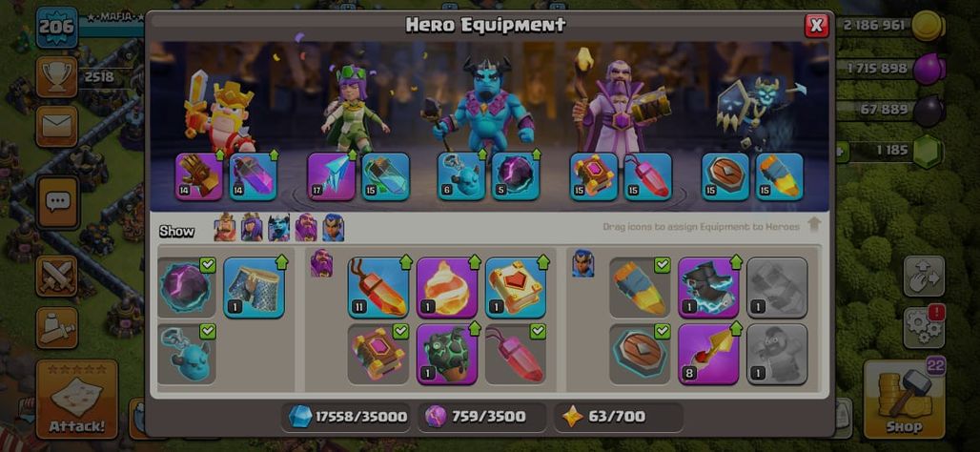Viewport: 980px width, 452px height.
Task: Close the Hero Equipment window
Action: 816,26
